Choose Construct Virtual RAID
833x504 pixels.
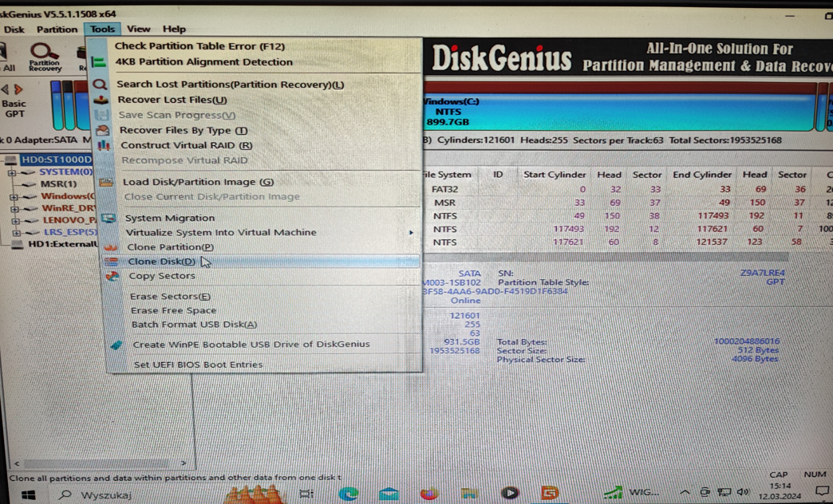187,145
